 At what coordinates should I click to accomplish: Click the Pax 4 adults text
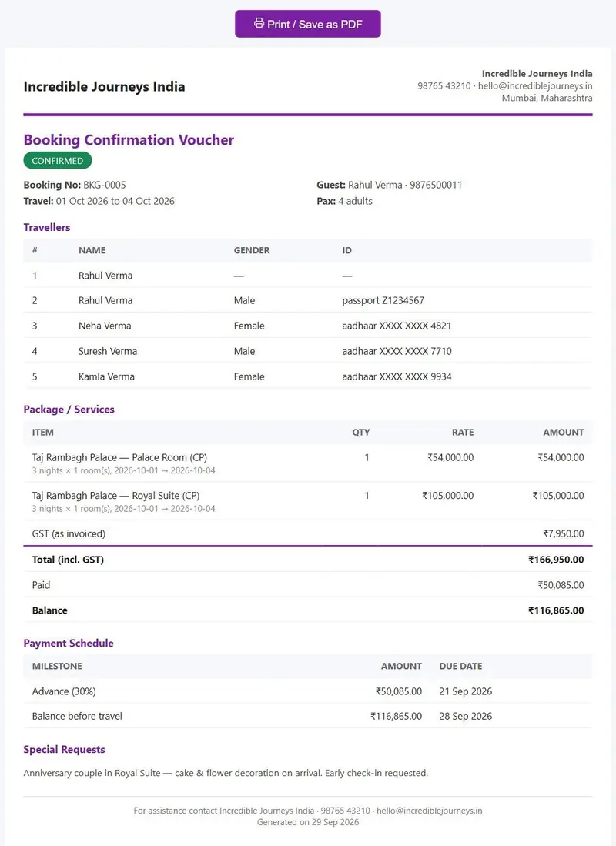point(344,201)
